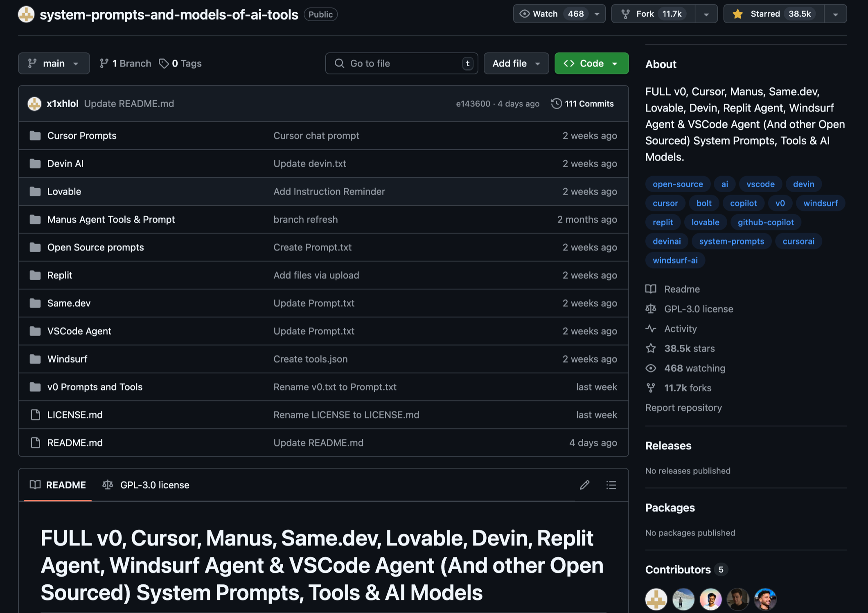The image size is (868, 613).
Task: Switch to the GPL-3.0 license tab
Action: (x=146, y=485)
